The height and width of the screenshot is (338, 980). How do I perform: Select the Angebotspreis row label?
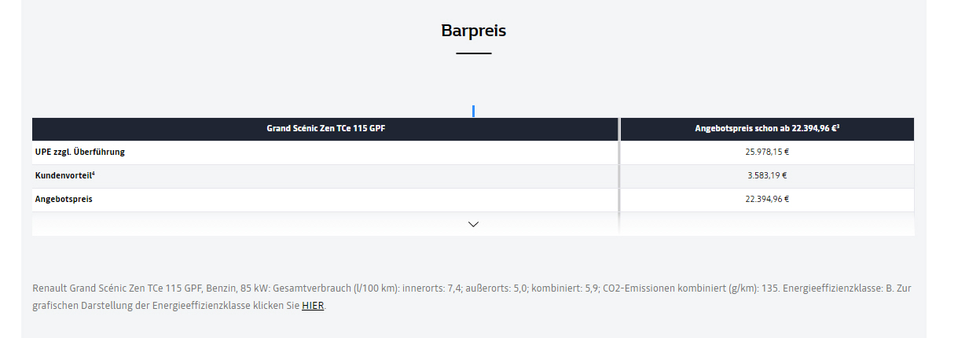coord(64,199)
